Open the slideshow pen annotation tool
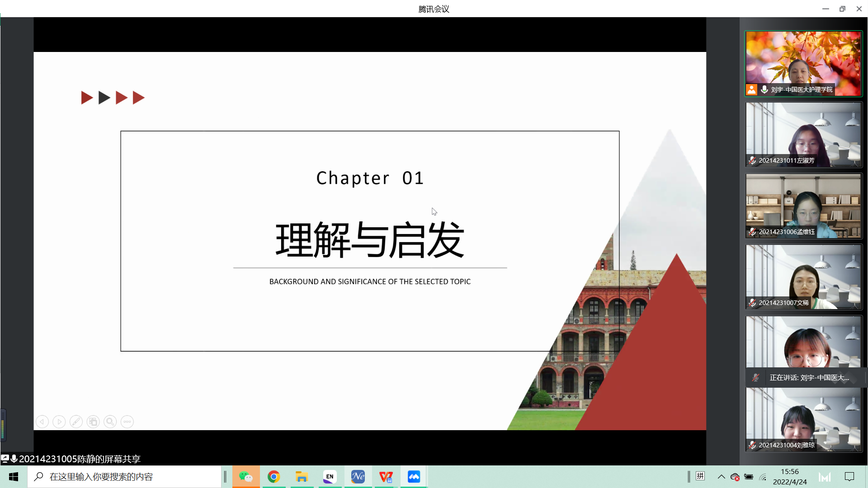The width and height of the screenshot is (868, 488). coord(76,422)
